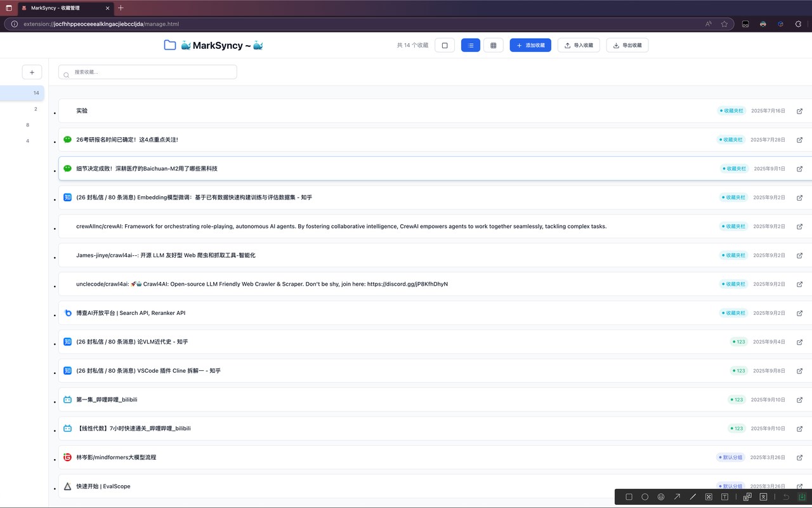
Task: Select sidebar group with 14 items
Action: [x=22, y=93]
